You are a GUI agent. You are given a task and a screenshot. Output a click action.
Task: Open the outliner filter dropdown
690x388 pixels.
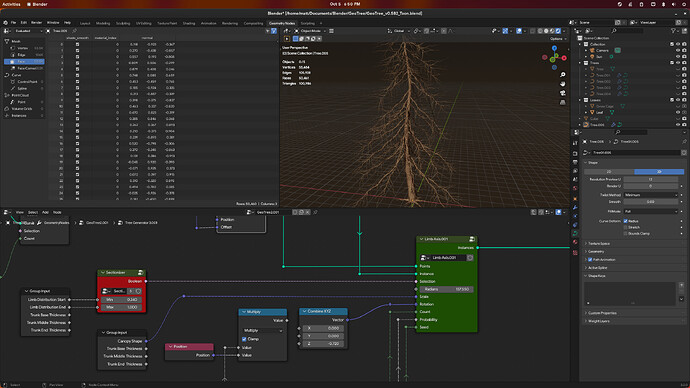click(x=674, y=31)
